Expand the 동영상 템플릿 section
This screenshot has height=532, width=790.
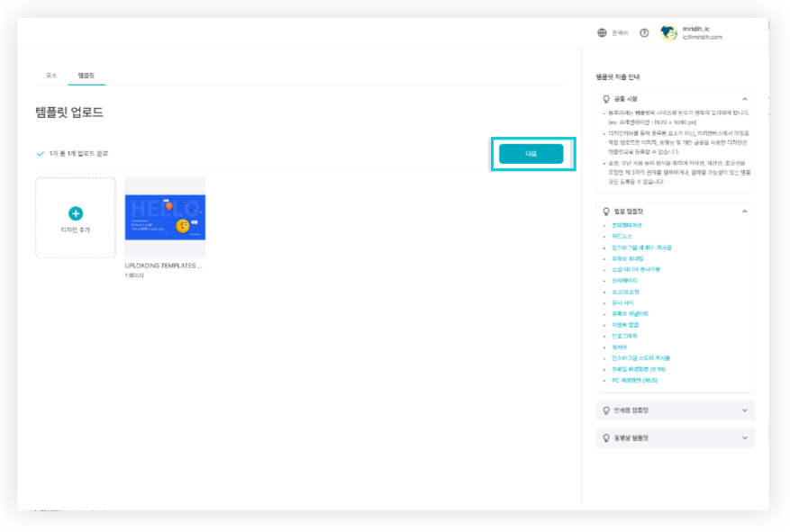746,437
